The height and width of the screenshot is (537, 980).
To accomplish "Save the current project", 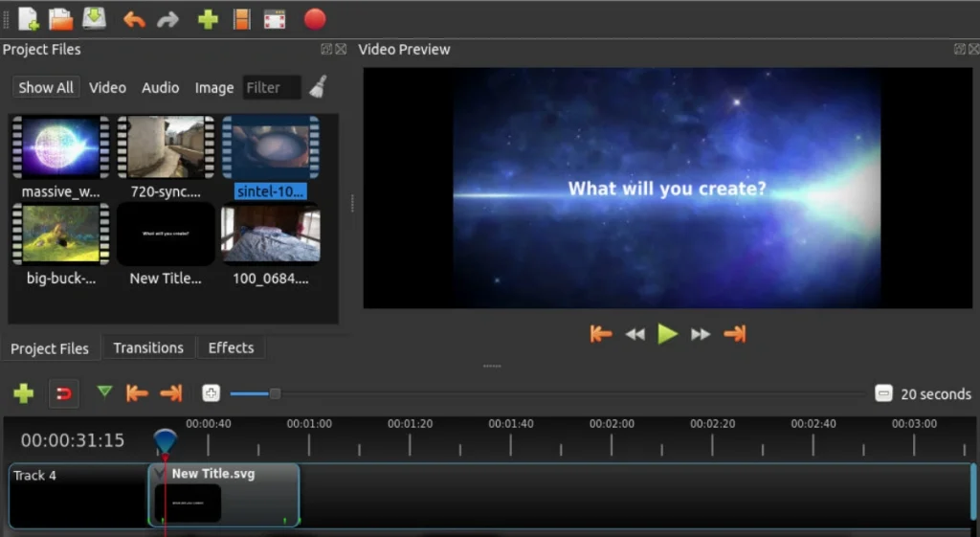I will click(95, 19).
